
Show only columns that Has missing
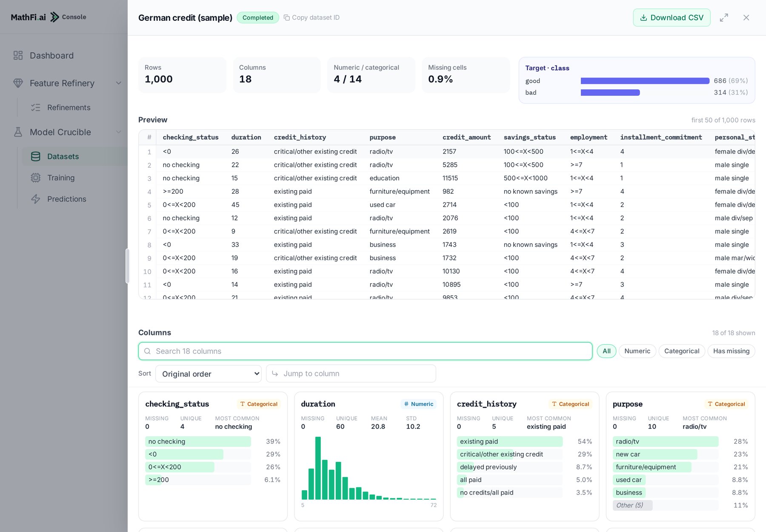coord(731,351)
